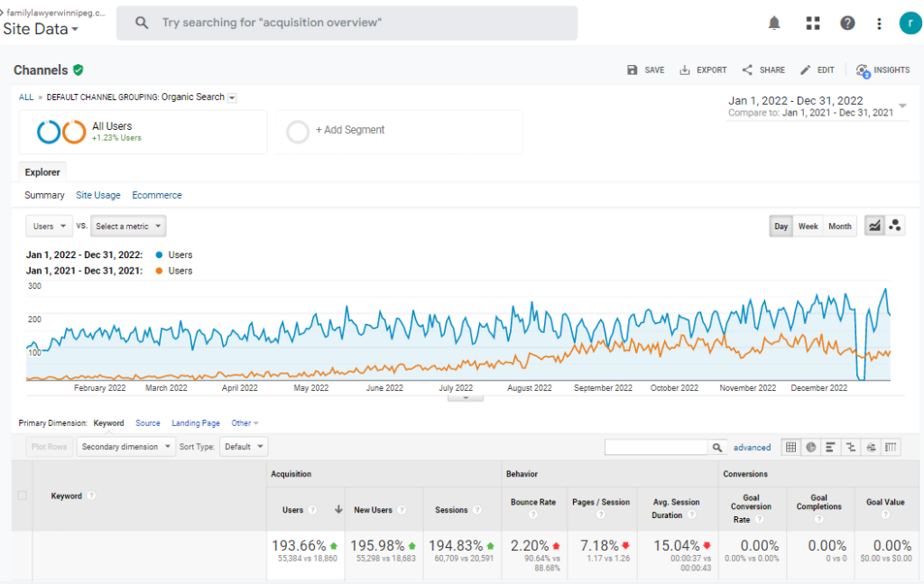
Task: Click the help question mark icon
Action: (847, 23)
